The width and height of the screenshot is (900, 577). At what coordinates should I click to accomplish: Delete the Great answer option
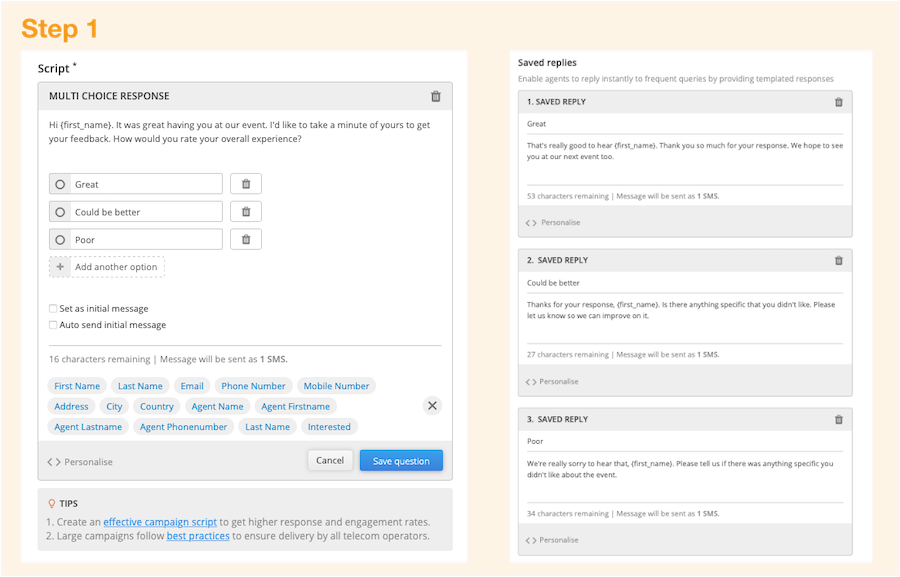[x=246, y=184]
